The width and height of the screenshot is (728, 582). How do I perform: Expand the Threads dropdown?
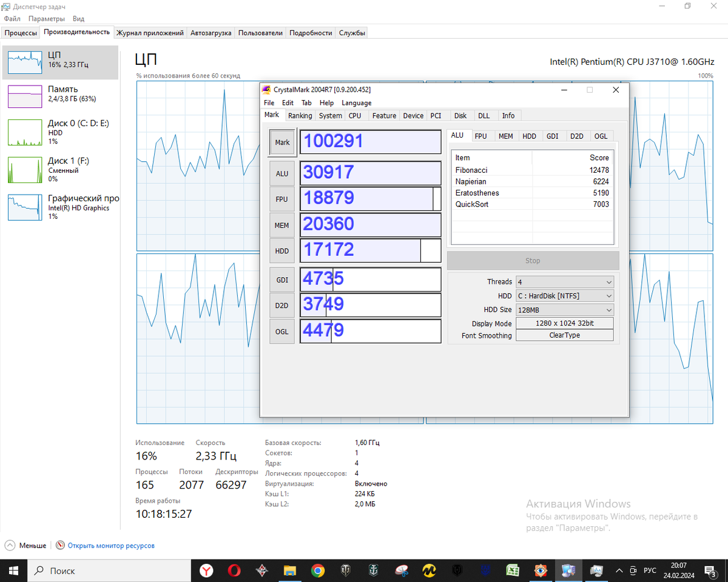point(565,282)
